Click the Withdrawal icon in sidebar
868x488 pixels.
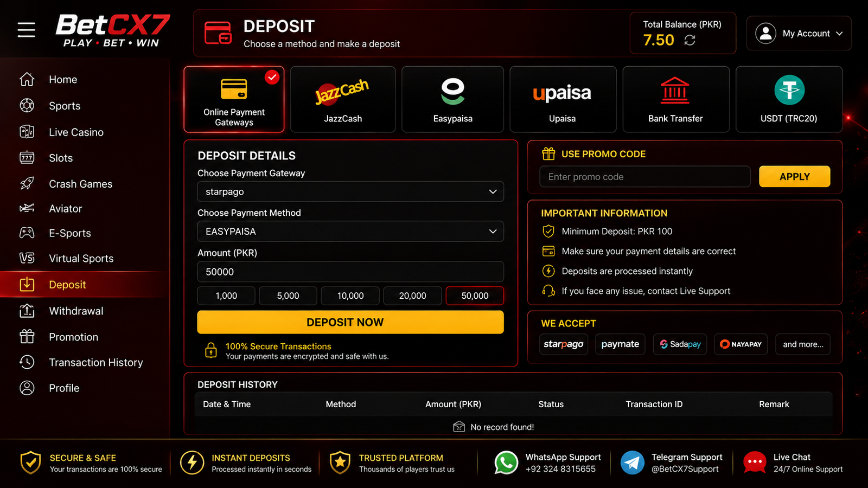[27, 311]
